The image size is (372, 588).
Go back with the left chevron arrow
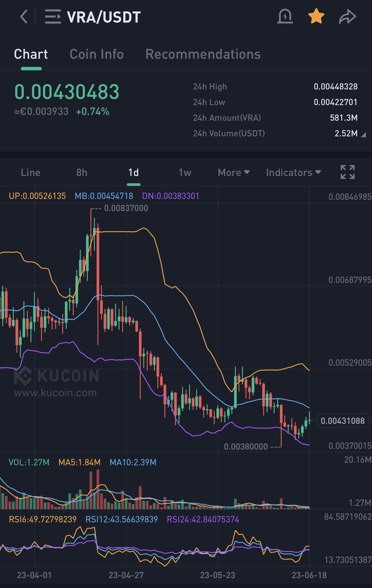24,17
